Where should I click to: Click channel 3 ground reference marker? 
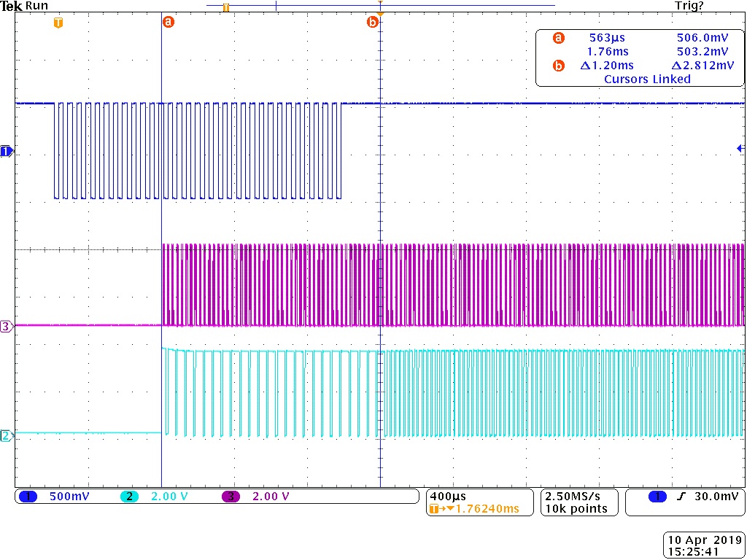[x=7, y=327]
